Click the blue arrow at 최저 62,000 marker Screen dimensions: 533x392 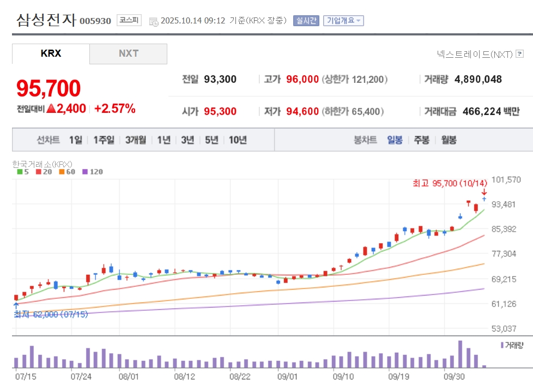[x=16, y=306]
